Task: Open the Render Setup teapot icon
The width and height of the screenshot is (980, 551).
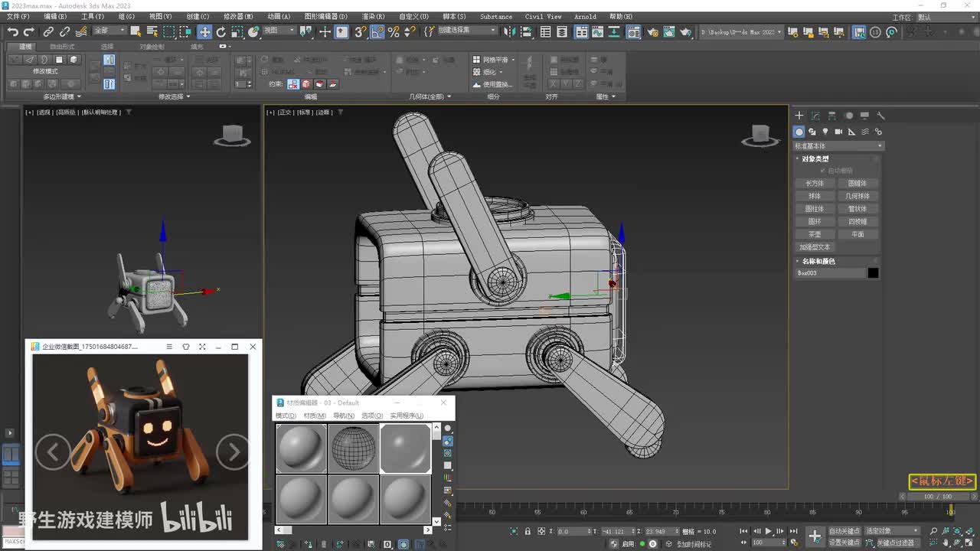Action: pos(652,31)
